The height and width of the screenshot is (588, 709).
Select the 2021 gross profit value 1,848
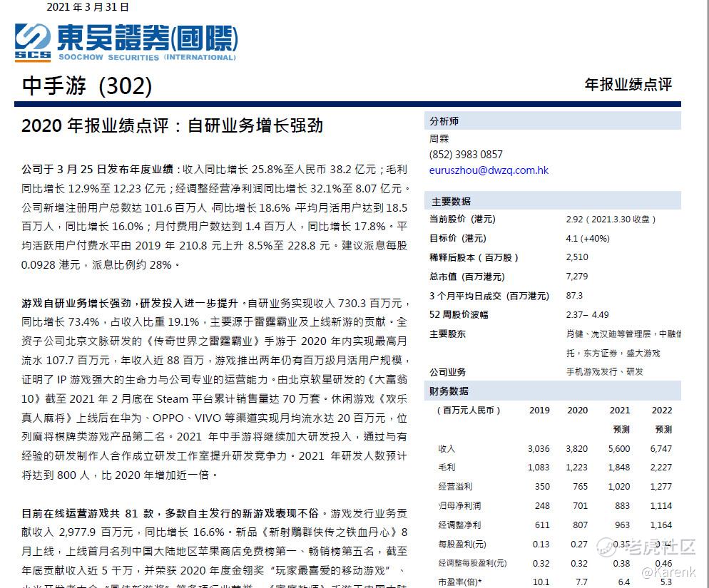click(x=619, y=468)
